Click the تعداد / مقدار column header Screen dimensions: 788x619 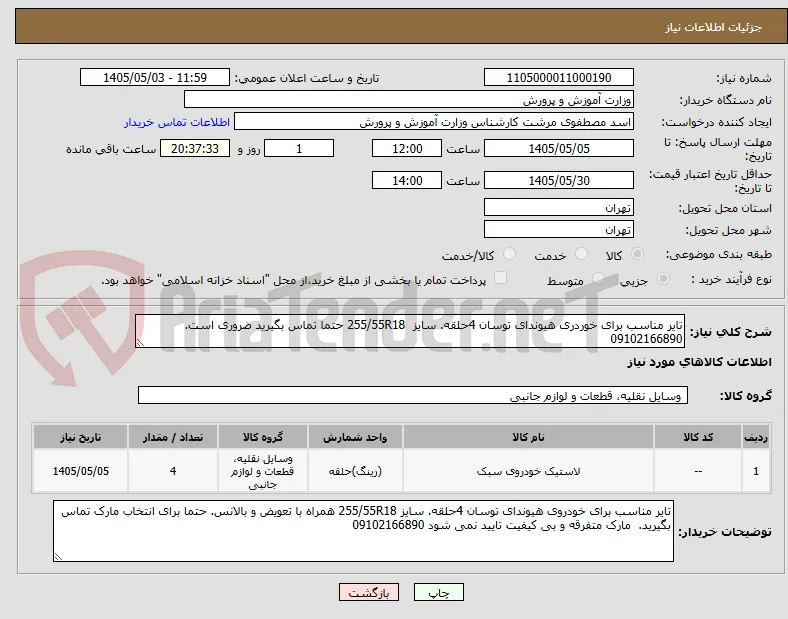[173, 437]
